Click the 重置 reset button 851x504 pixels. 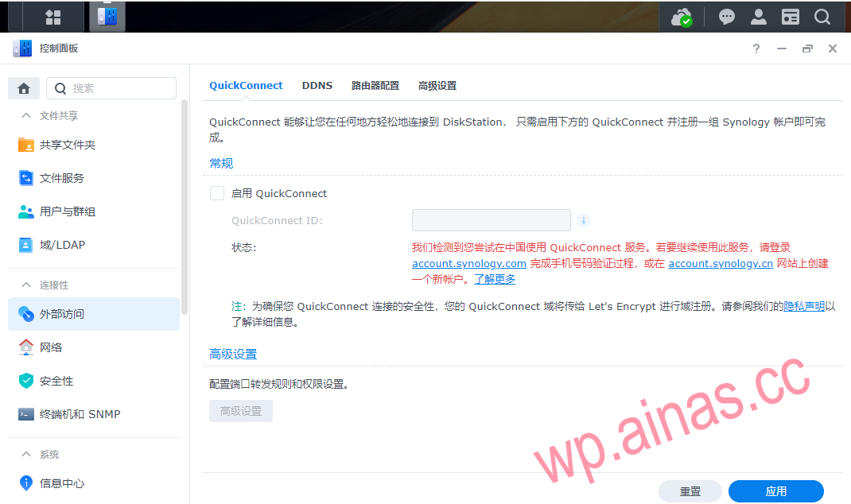point(690,491)
